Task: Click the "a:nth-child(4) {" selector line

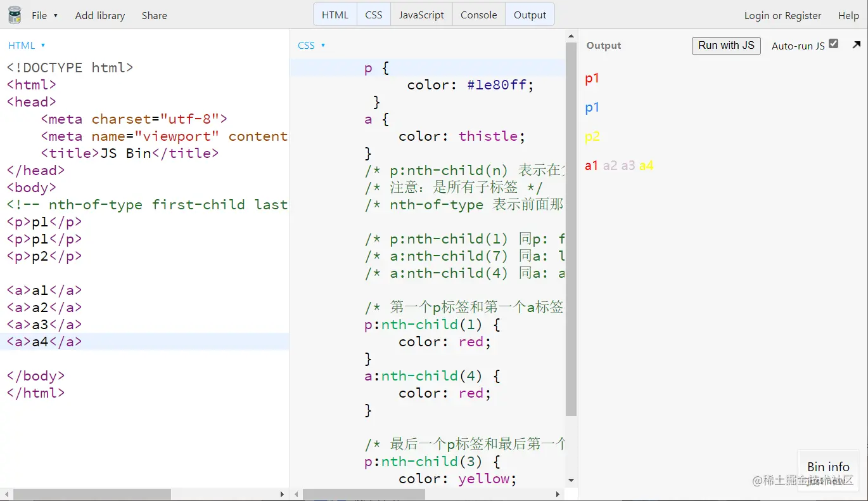Action: pyautogui.click(x=432, y=376)
